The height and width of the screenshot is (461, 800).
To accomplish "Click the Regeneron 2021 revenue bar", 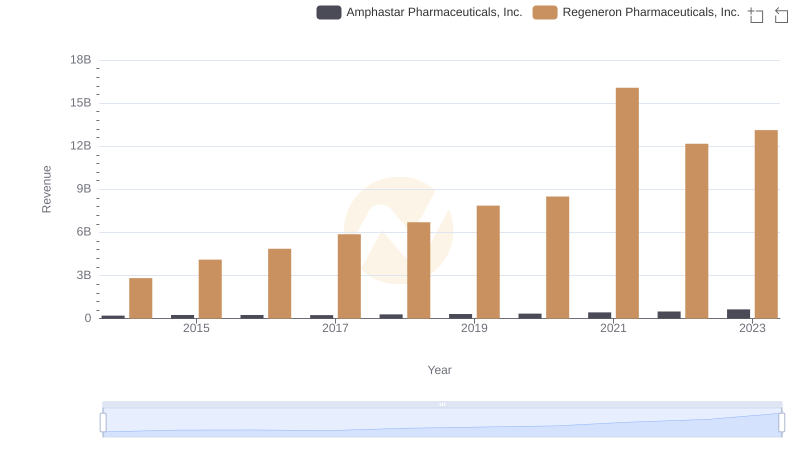I will 627,203.
